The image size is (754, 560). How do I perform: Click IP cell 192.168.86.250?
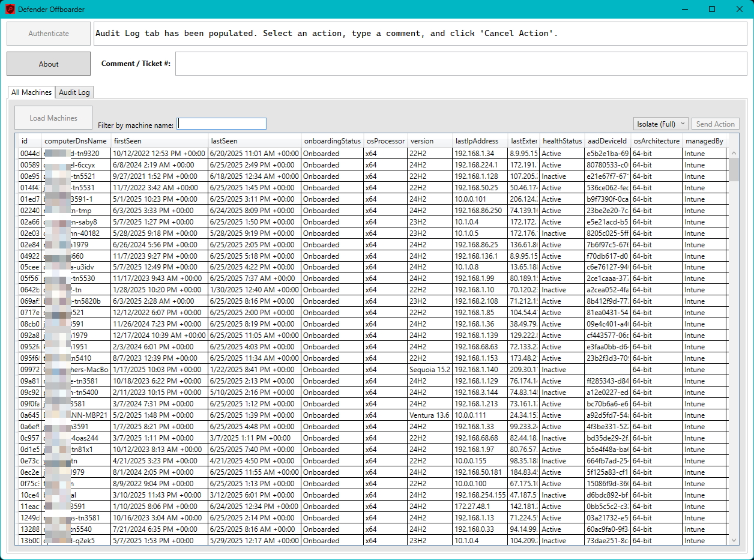pos(480,211)
